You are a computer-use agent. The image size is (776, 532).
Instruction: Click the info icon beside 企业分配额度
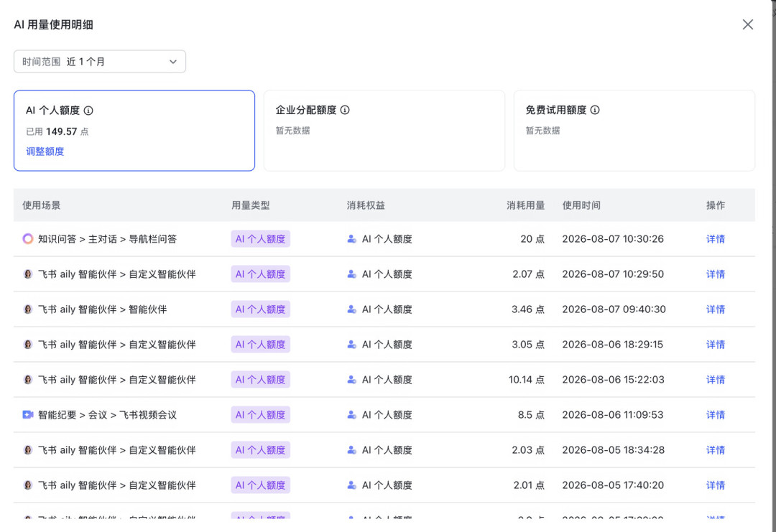coord(345,111)
